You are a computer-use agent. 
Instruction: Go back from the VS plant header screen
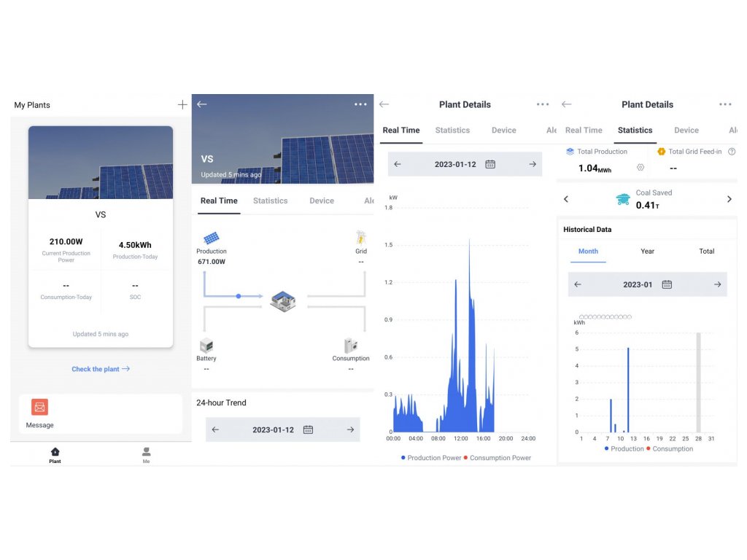(202, 104)
